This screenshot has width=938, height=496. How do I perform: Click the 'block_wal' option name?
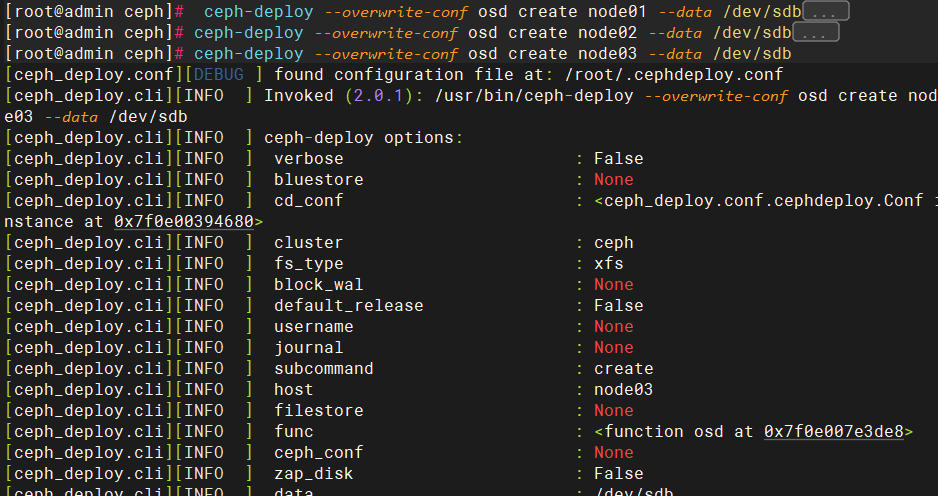319,284
